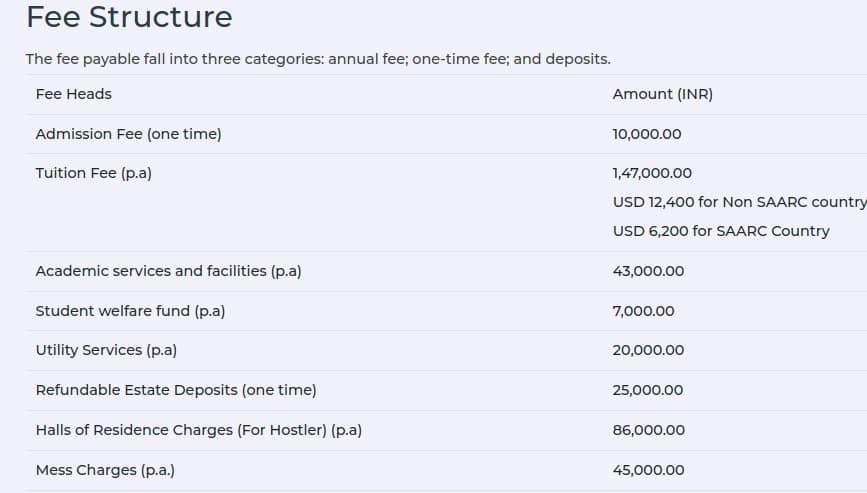Viewport: 867px width, 493px height.
Task: Select the Amount (INR) column header
Action: 662,95
